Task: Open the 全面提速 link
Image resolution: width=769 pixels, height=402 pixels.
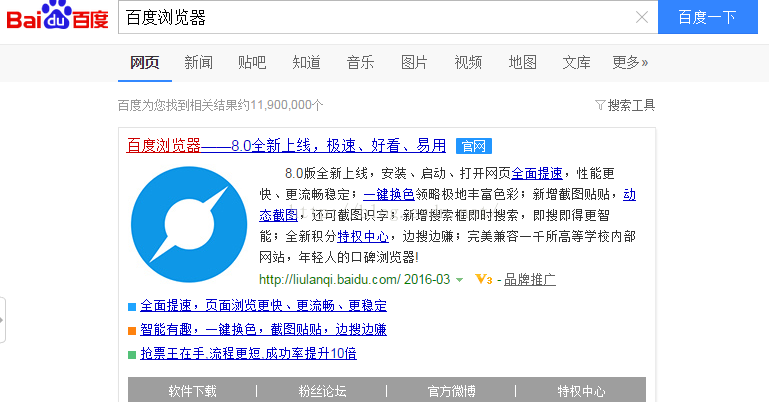Action: point(537,174)
